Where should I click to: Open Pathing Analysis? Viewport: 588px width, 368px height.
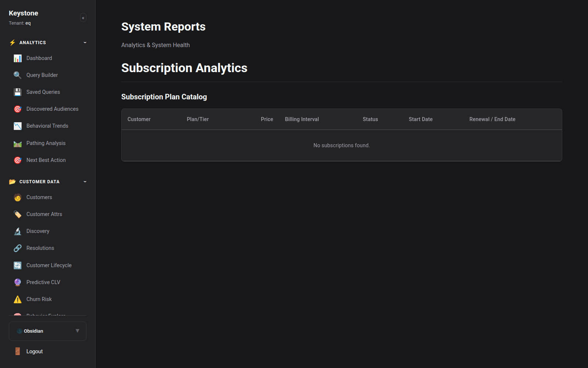point(46,143)
